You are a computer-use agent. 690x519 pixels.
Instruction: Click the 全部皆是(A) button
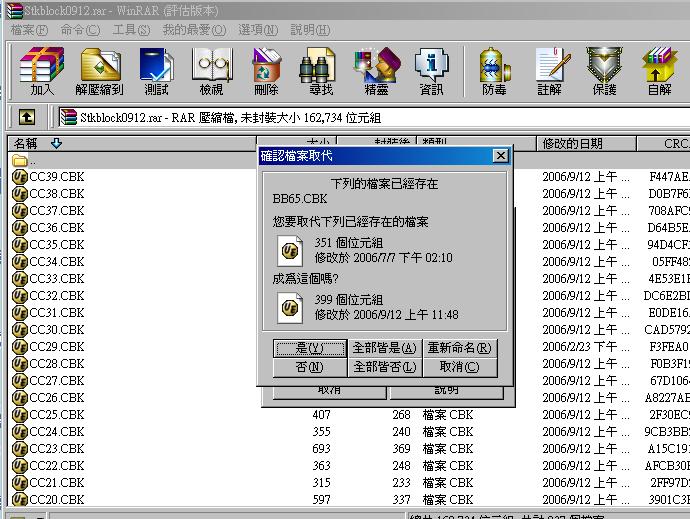coord(385,348)
